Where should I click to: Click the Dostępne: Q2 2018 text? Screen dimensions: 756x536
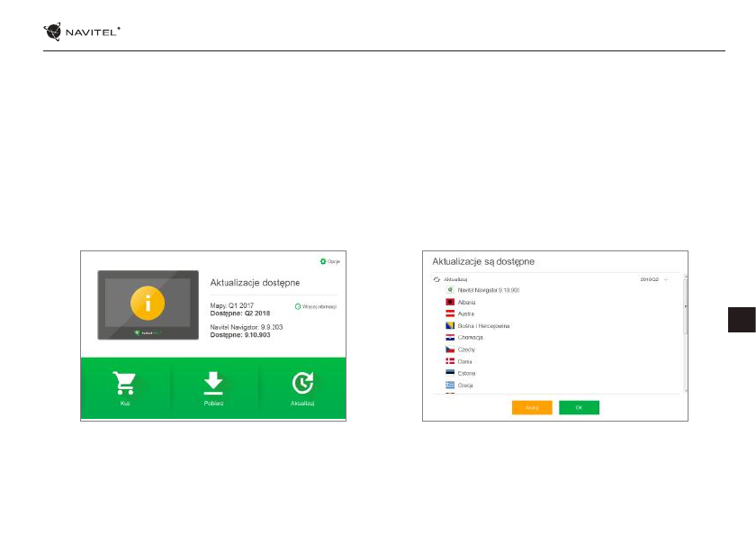coord(240,313)
